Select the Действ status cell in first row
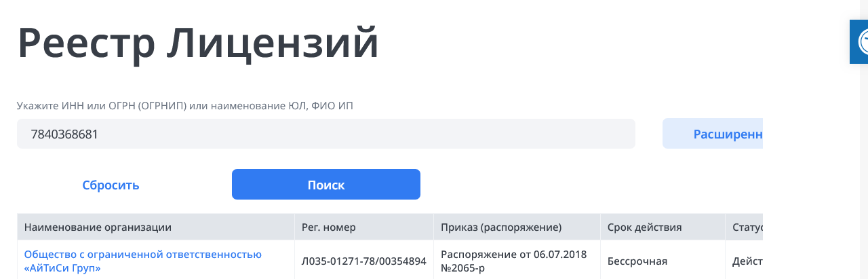Image resolution: width=868 pixels, height=279 pixels. (x=747, y=261)
